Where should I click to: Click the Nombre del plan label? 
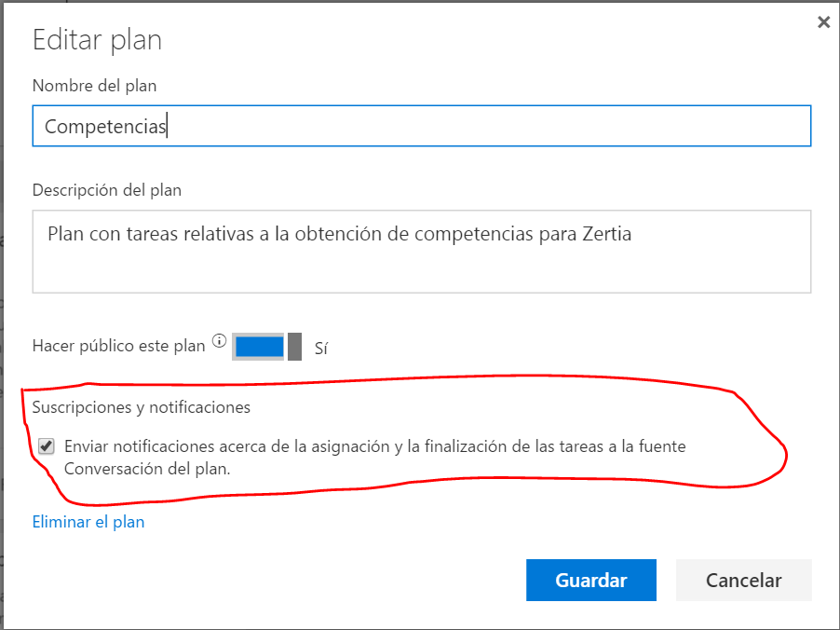tap(94, 86)
